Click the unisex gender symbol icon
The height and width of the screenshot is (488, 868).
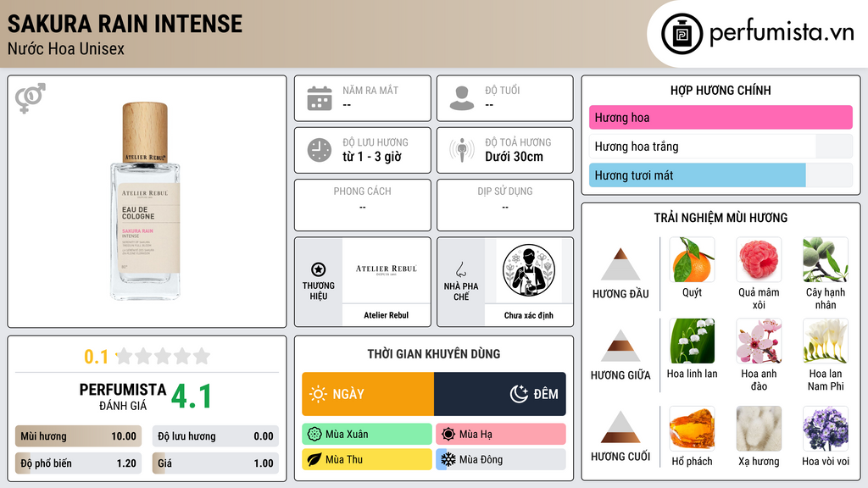click(x=31, y=98)
